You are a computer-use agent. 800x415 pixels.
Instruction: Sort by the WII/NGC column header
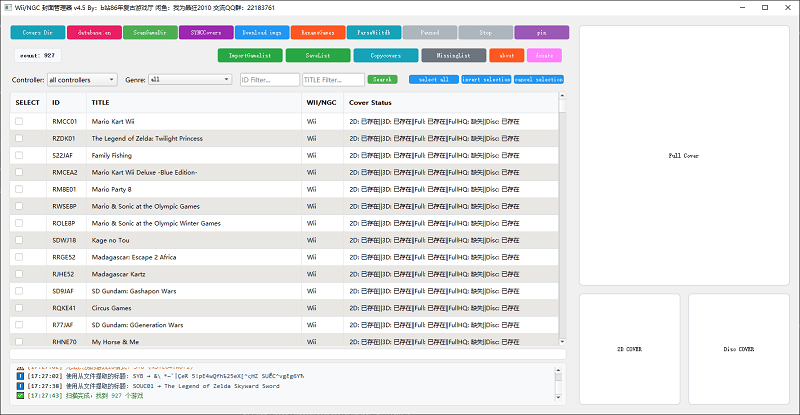322,103
